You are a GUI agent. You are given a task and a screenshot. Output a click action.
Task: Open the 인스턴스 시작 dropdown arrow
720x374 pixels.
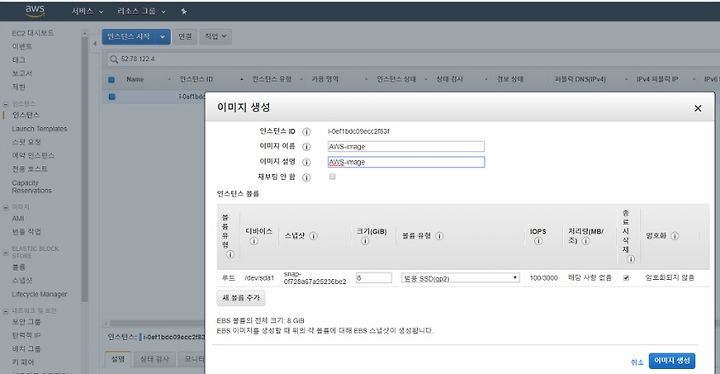click(x=163, y=37)
